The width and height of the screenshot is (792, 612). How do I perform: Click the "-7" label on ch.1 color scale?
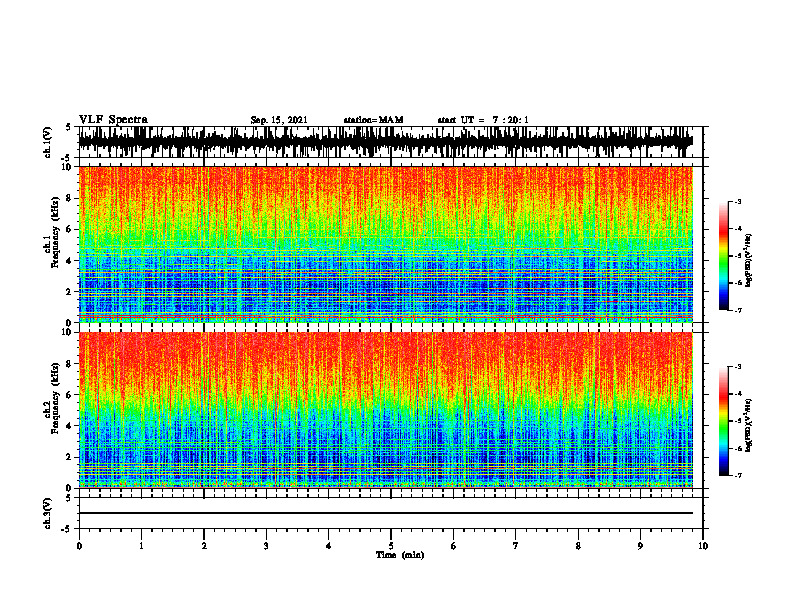tap(738, 310)
